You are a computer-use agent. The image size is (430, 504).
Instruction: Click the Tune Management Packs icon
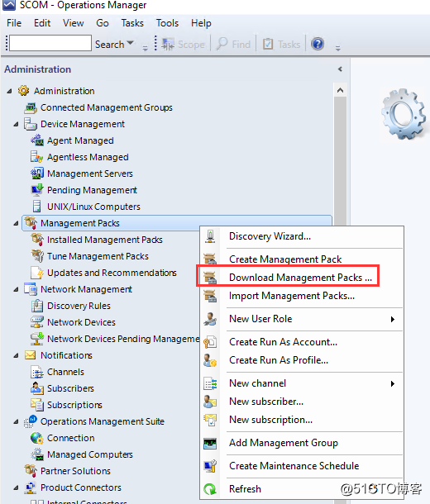point(37,256)
